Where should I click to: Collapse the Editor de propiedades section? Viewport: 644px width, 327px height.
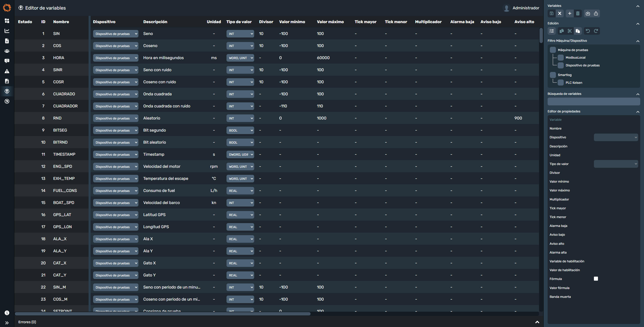tap(638, 112)
